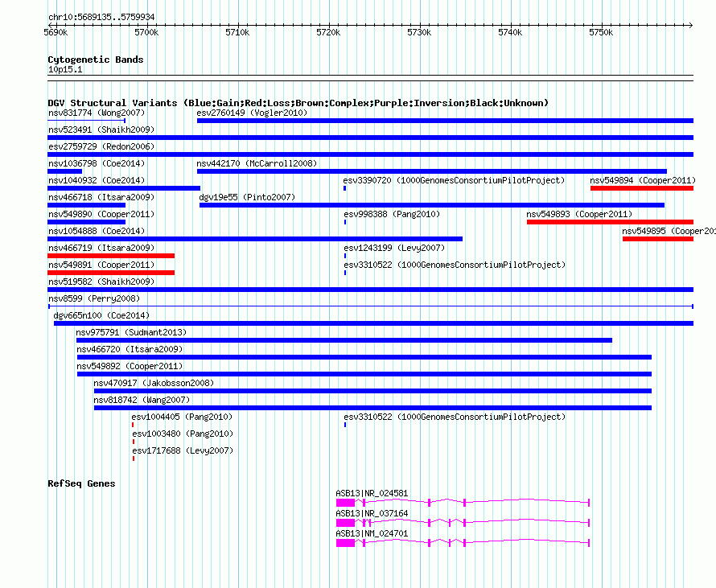Click the RefSeq Genes track title

tap(81, 483)
